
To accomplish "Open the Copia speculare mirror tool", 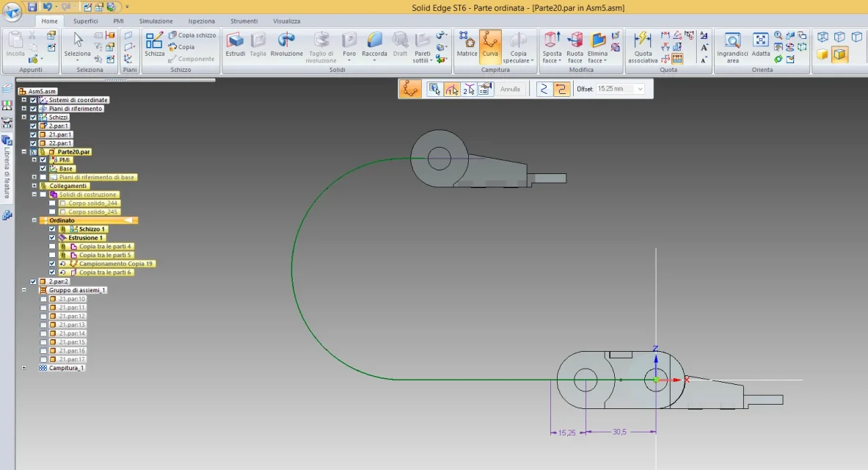I will pos(518,47).
